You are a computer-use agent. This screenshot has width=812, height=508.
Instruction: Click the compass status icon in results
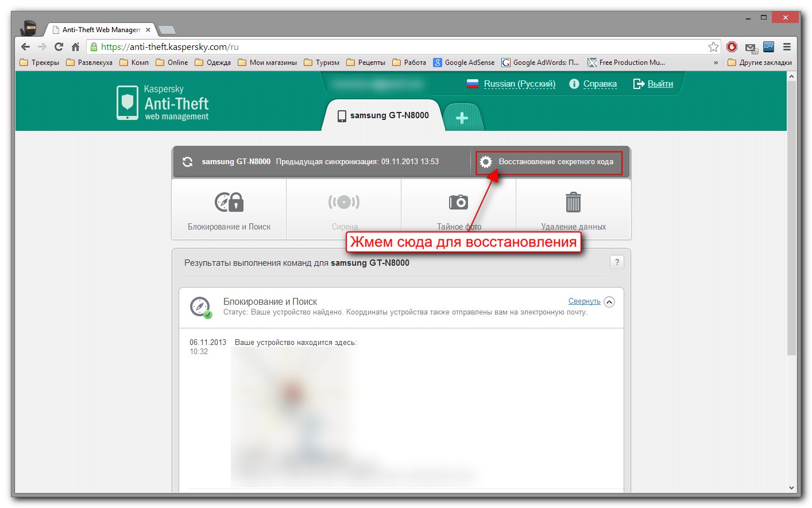click(200, 307)
